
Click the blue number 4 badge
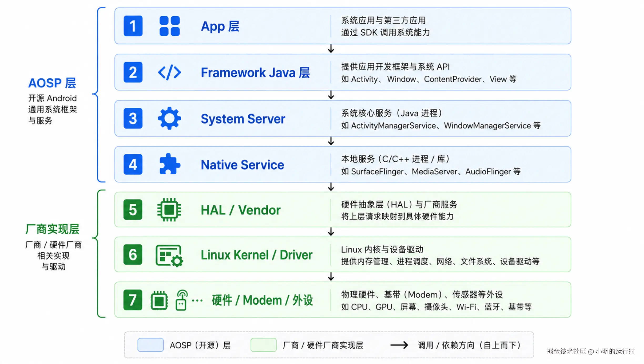click(133, 164)
